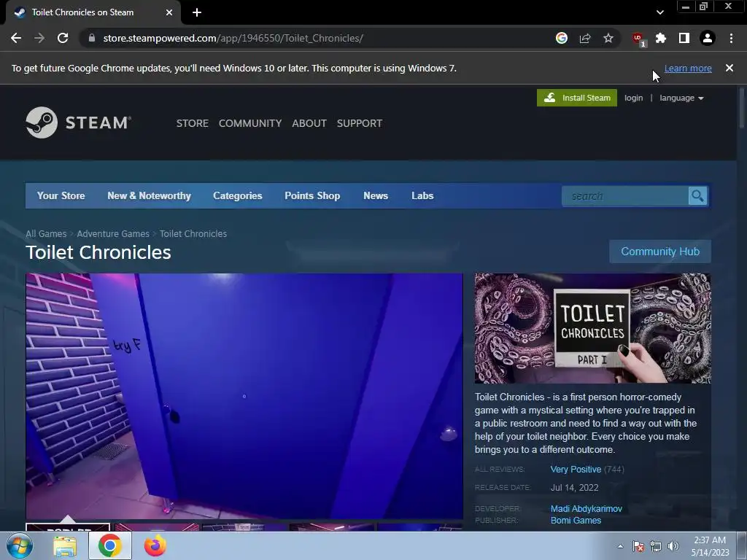Expand the tab search chevron
Screen dimensions: 747x560
pyautogui.click(x=659, y=12)
